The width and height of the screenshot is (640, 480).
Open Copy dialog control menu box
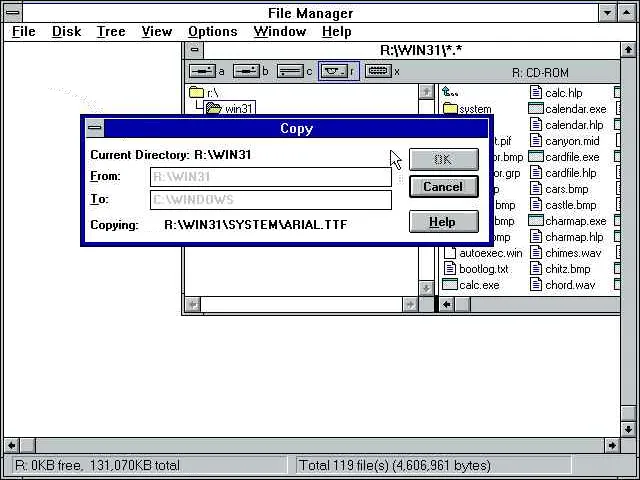point(95,128)
